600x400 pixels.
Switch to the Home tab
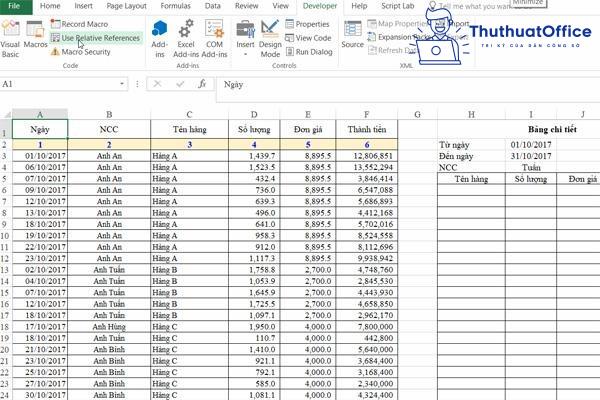click(50, 6)
